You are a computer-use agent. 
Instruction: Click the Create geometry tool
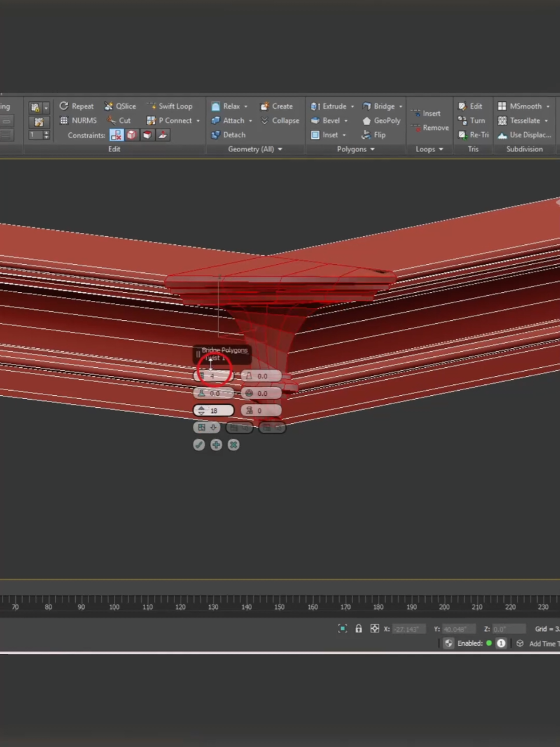point(276,106)
